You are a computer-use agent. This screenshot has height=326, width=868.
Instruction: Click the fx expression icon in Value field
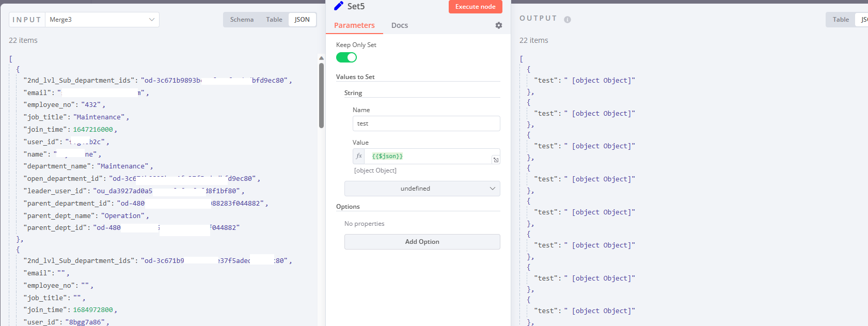click(x=359, y=156)
